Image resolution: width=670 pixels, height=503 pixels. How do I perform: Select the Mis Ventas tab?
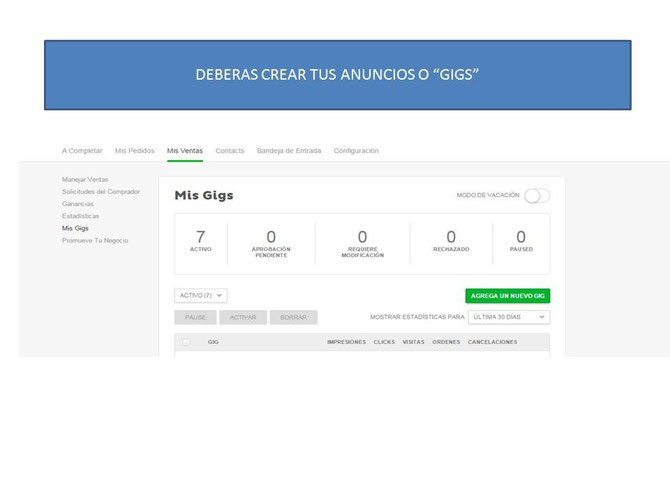click(185, 151)
